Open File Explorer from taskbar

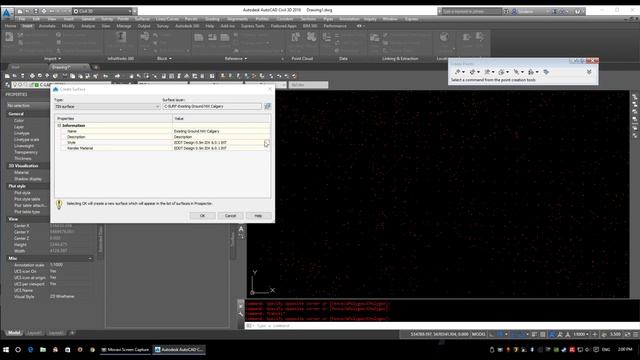[x=43, y=350]
